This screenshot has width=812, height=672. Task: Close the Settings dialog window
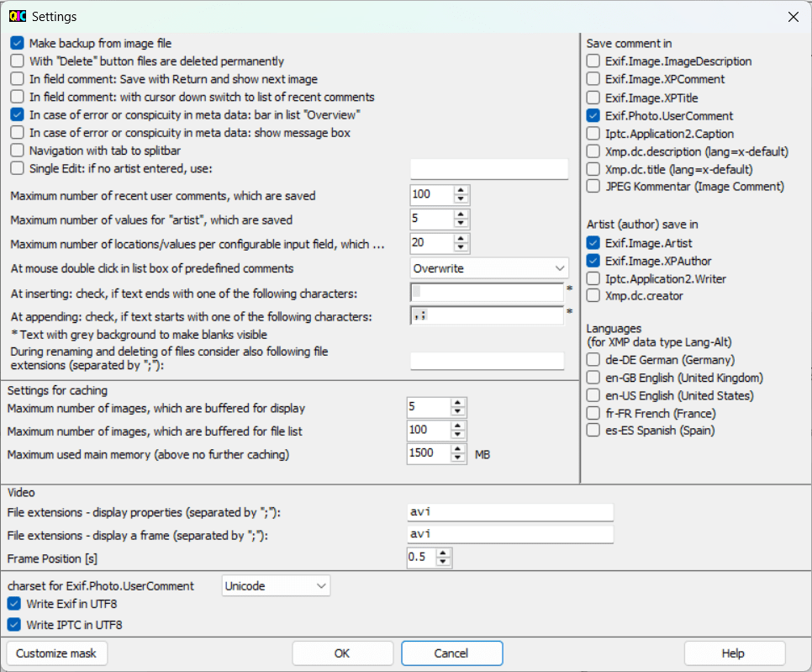pyautogui.click(x=793, y=16)
